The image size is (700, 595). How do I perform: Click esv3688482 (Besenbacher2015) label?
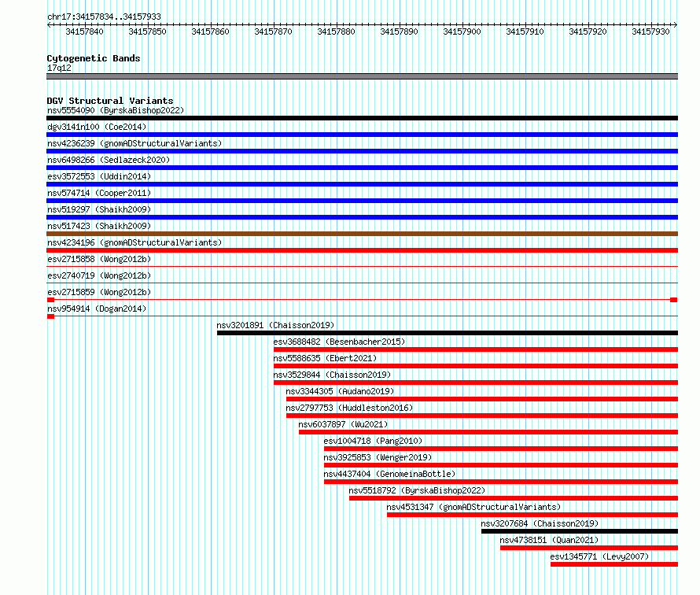[339, 342]
